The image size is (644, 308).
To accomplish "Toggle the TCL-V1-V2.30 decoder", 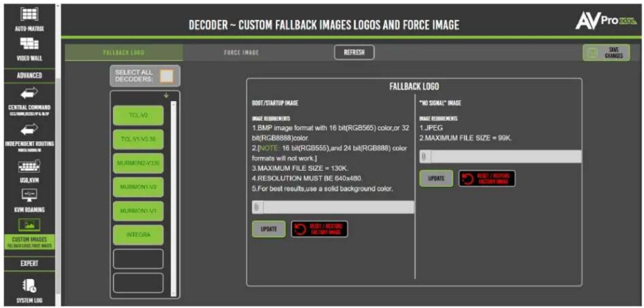I will (138, 139).
